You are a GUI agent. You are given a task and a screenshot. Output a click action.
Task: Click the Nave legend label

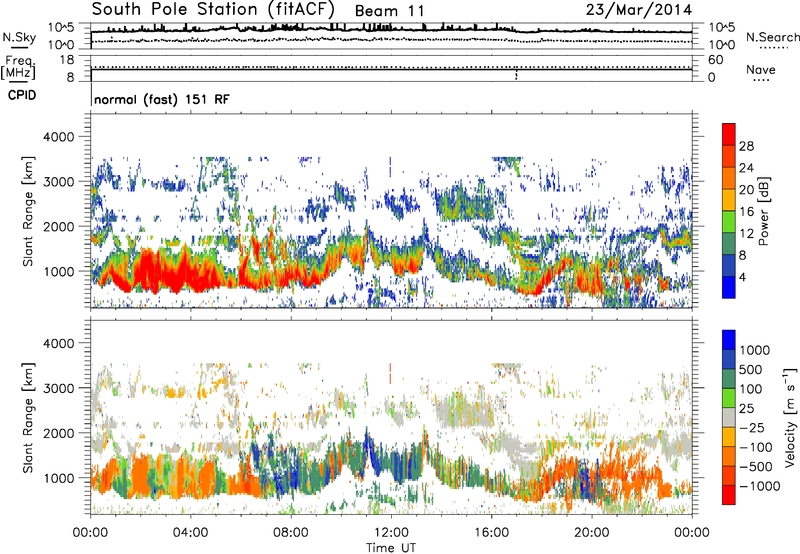(761, 70)
